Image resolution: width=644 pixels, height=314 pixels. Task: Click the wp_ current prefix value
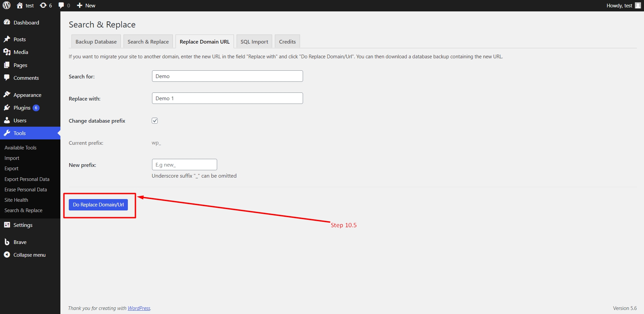pyautogui.click(x=156, y=143)
